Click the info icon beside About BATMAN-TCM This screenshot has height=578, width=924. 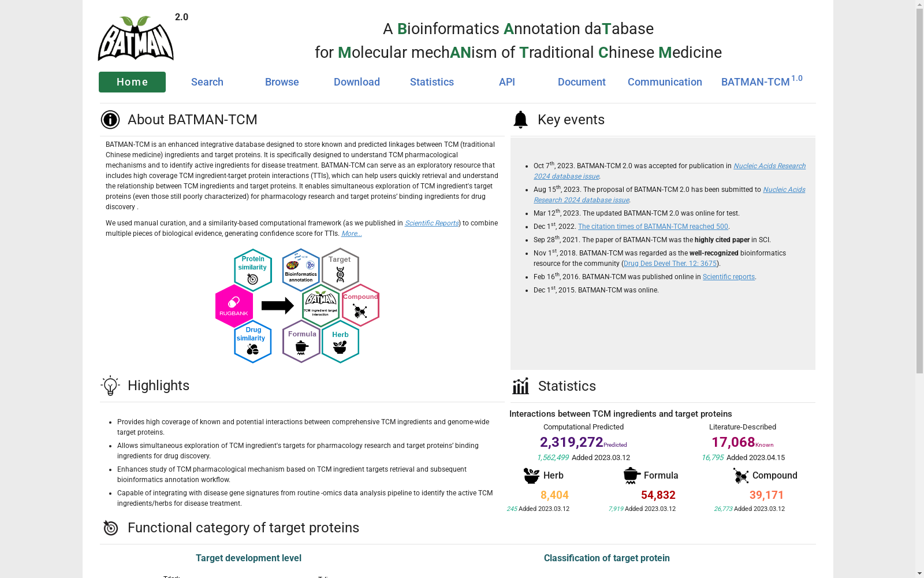pos(110,120)
